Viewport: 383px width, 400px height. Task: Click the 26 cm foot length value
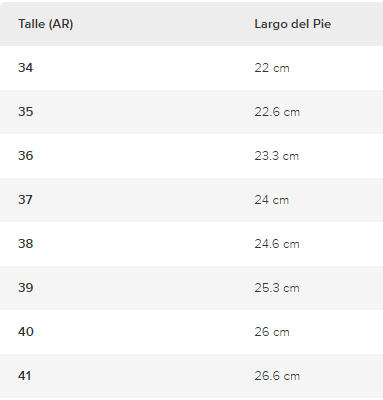pos(272,332)
